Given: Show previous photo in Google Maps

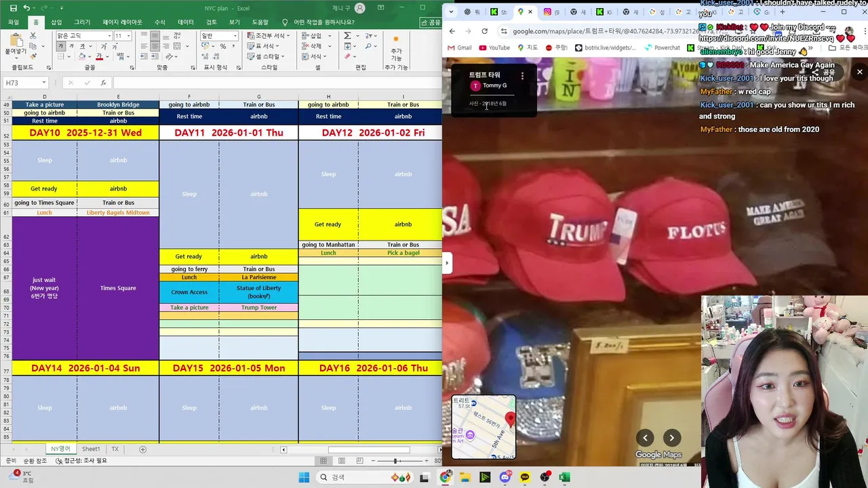Looking at the screenshot, I should click(646, 438).
